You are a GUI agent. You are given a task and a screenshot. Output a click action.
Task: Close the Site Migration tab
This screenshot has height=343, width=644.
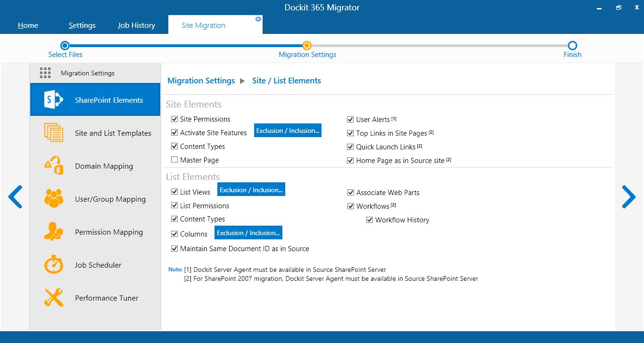coord(258,19)
